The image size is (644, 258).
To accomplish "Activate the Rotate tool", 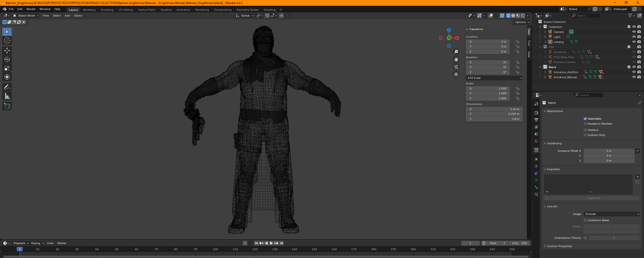I will (7, 60).
